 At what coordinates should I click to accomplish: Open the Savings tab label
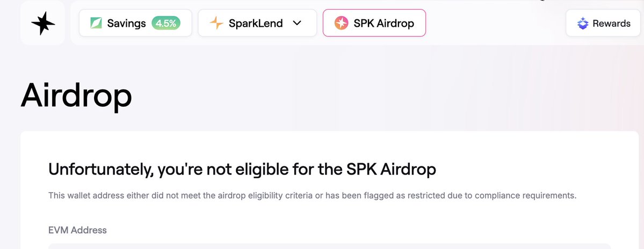[127, 23]
